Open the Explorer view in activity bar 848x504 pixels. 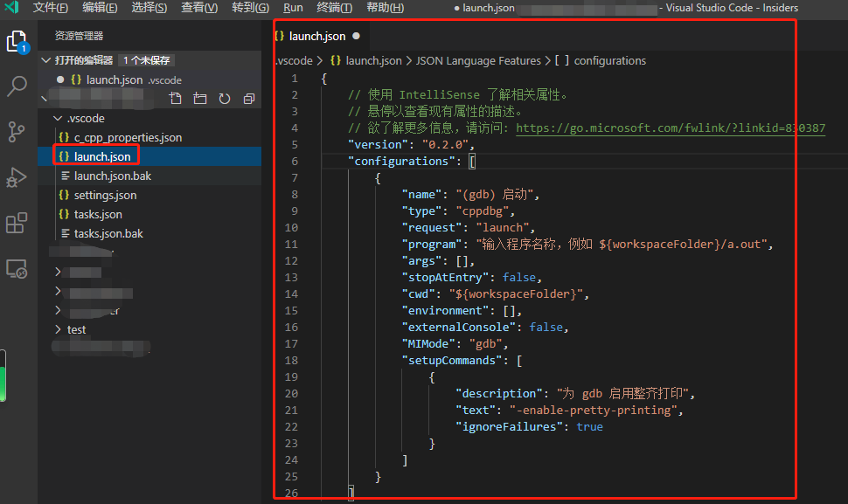[x=17, y=42]
